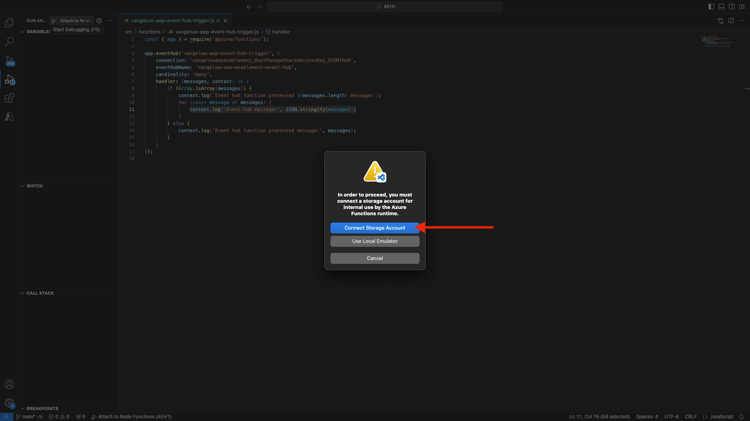Viewport: 750px width, 421px height.
Task: Open the Run and Debug view
Action: pos(9,79)
